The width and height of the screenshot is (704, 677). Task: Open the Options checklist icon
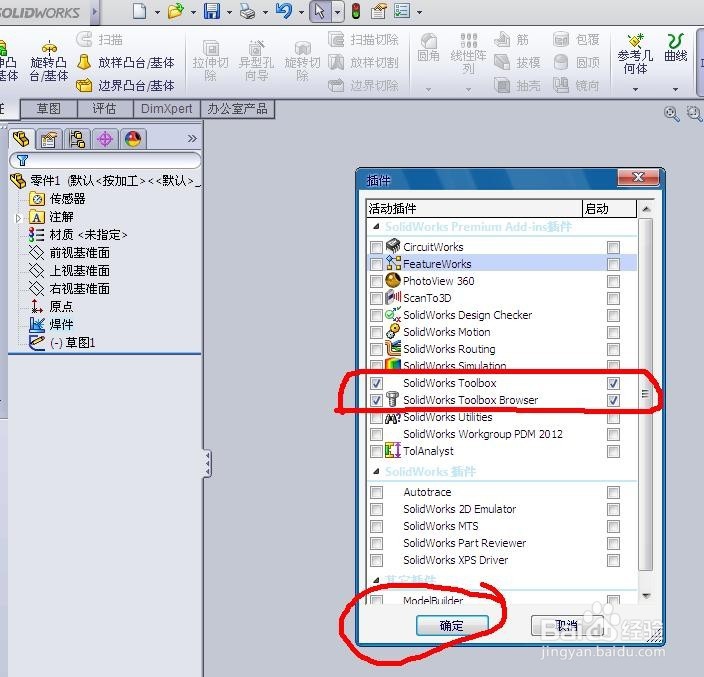coord(402,11)
